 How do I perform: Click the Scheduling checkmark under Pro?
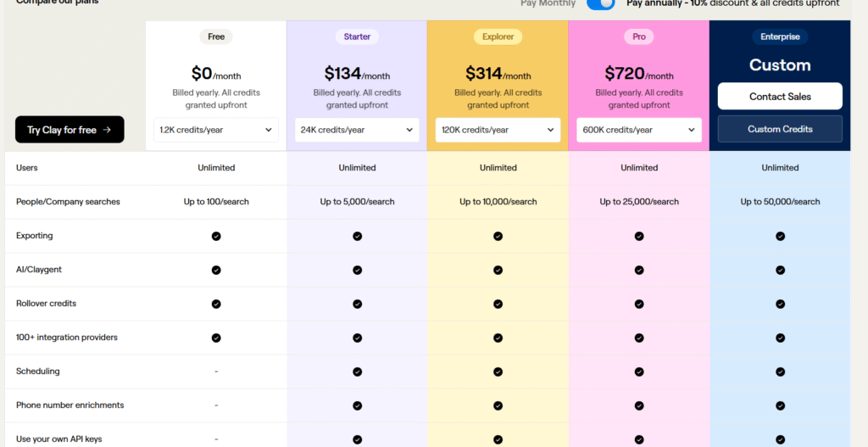(x=639, y=372)
